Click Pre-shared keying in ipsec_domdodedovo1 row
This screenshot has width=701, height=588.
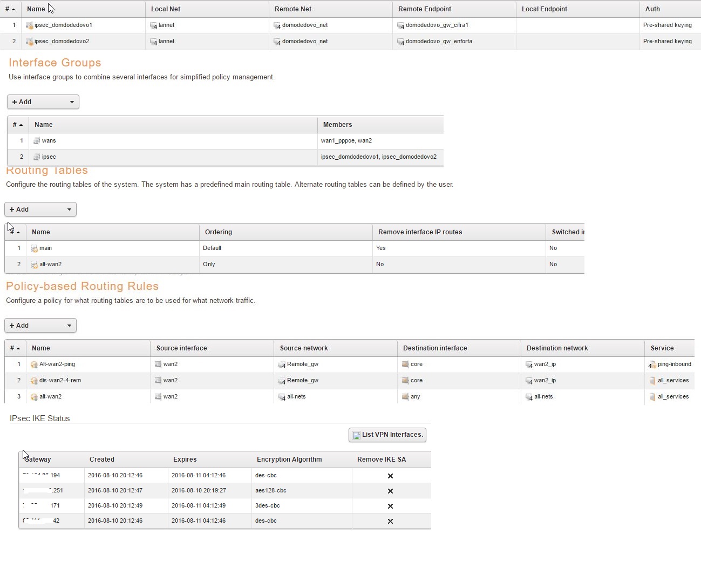click(668, 25)
